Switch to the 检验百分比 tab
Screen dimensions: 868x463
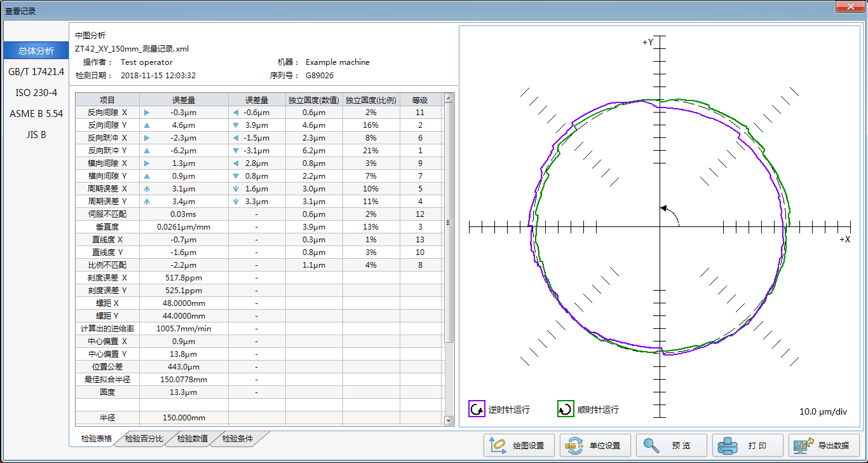[144, 439]
